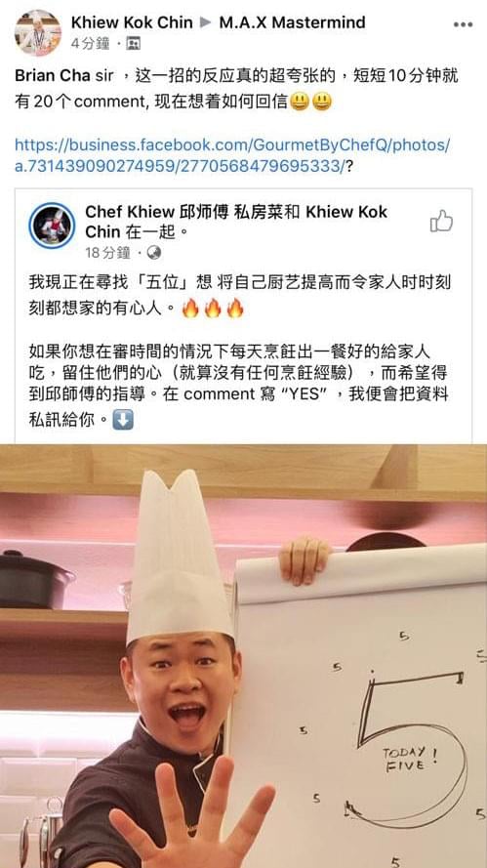Open the chef photo with TODAY FIVE flipchart
Screen dimensions: 487x868
coord(244,656)
